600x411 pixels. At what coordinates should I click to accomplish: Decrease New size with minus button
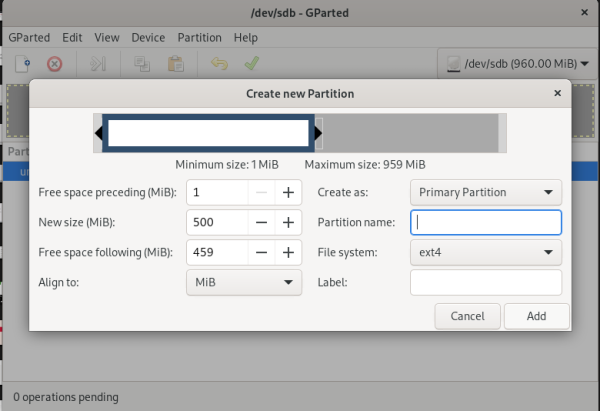[261, 222]
